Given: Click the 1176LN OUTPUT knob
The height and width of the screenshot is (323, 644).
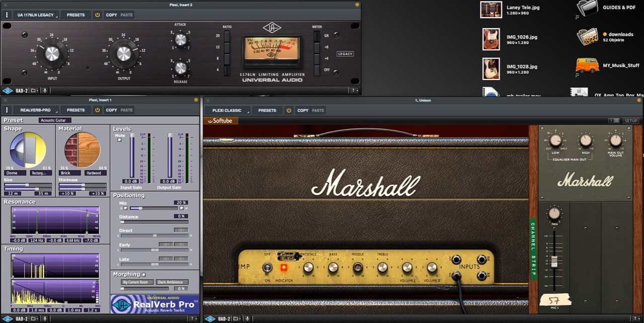Looking at the screenshot, I should pyautogui.click(x=124, y=54).
